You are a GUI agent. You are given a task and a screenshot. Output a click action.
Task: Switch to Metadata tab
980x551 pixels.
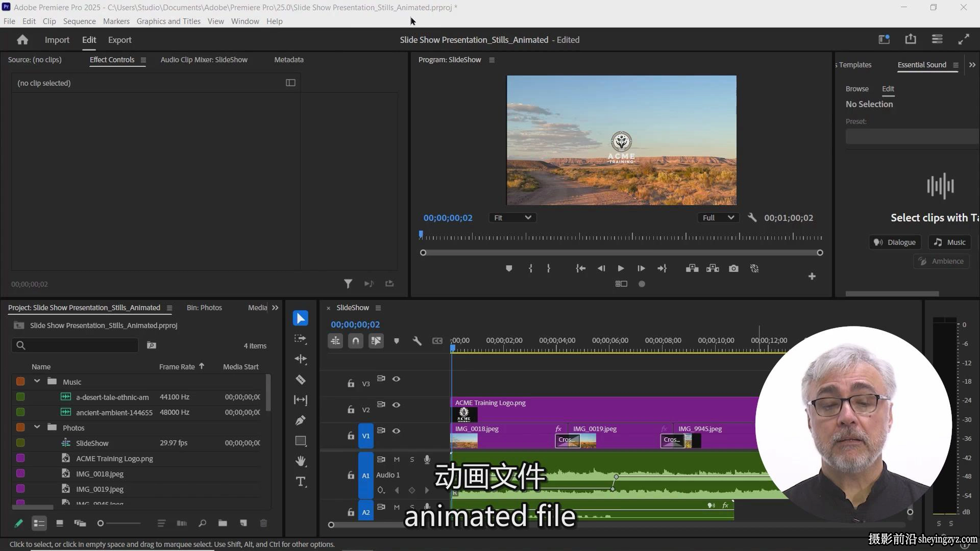pyautogui.click(x=289, y=60)
